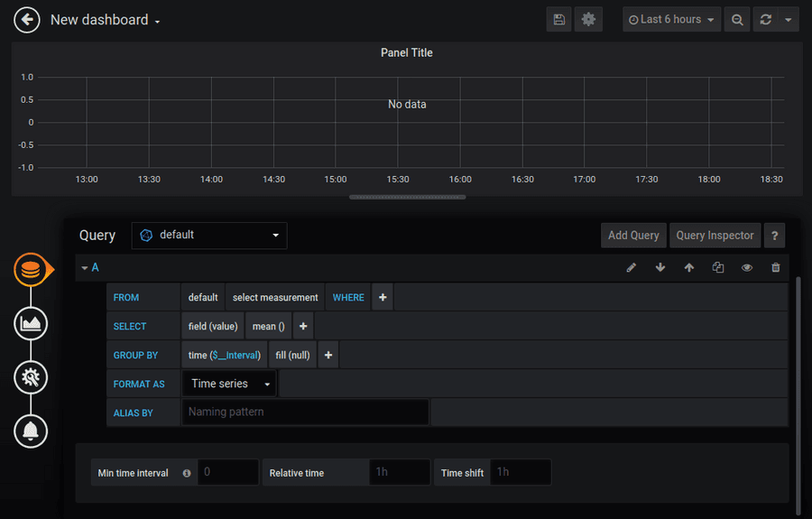The width and height of the screenshot is (812, 519).
Task: Duplicate query A
Action: [x=718, y=268]
